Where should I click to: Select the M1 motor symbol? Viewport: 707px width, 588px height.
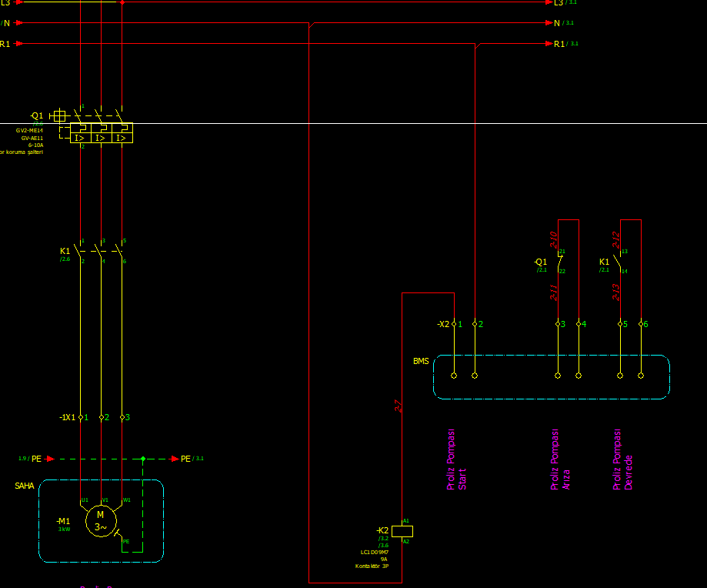pos(101,521)
